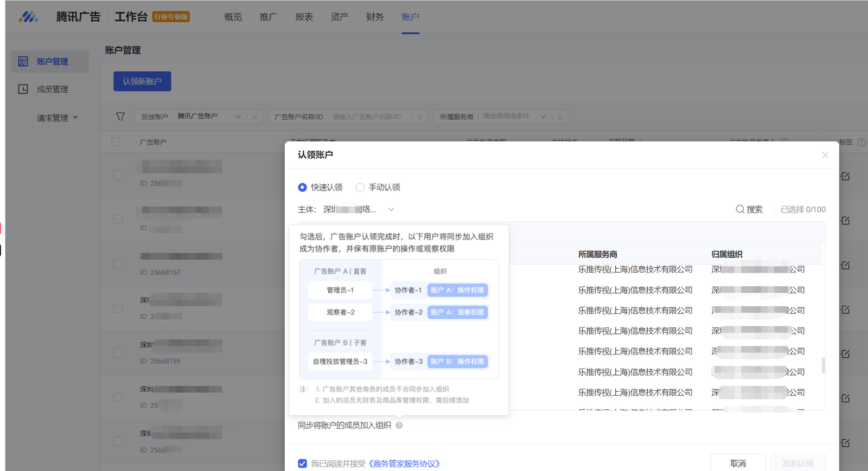This screenshot has width=868, height=471.
Task: Select the 手动认领 radio option
Action: (x=360, y=188)
